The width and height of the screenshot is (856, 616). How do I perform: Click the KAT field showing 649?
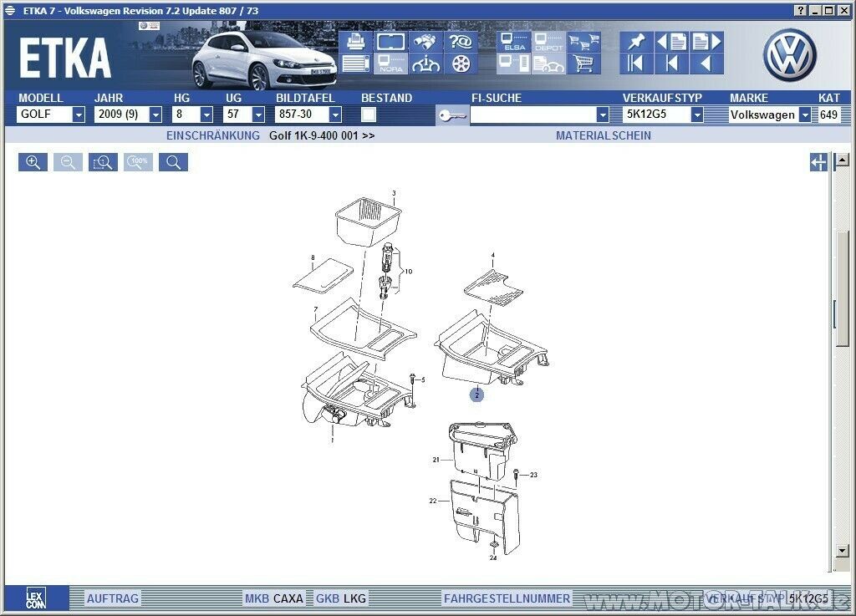click(x=828, y=115)
